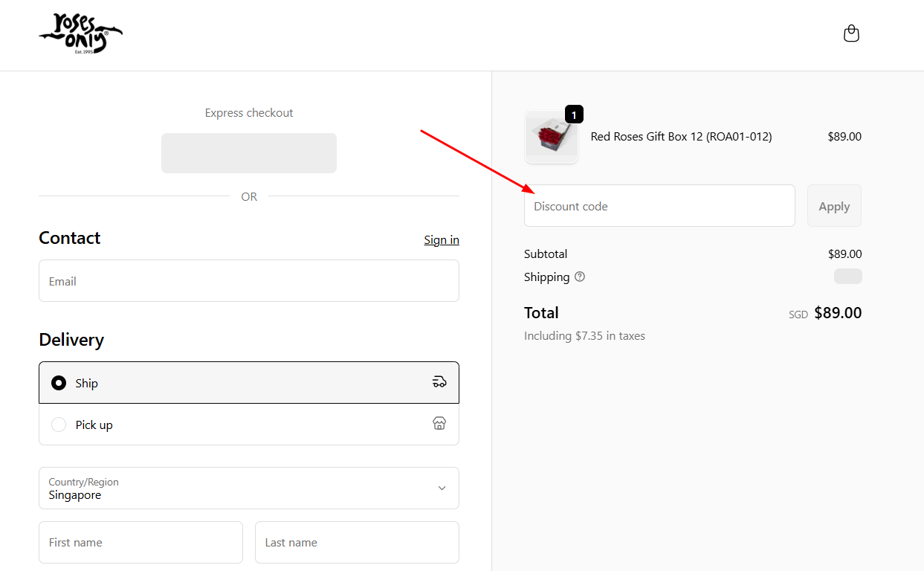The image size is (924, 571).
Task: Click the Roses Only logo
Action: (80, 34)
